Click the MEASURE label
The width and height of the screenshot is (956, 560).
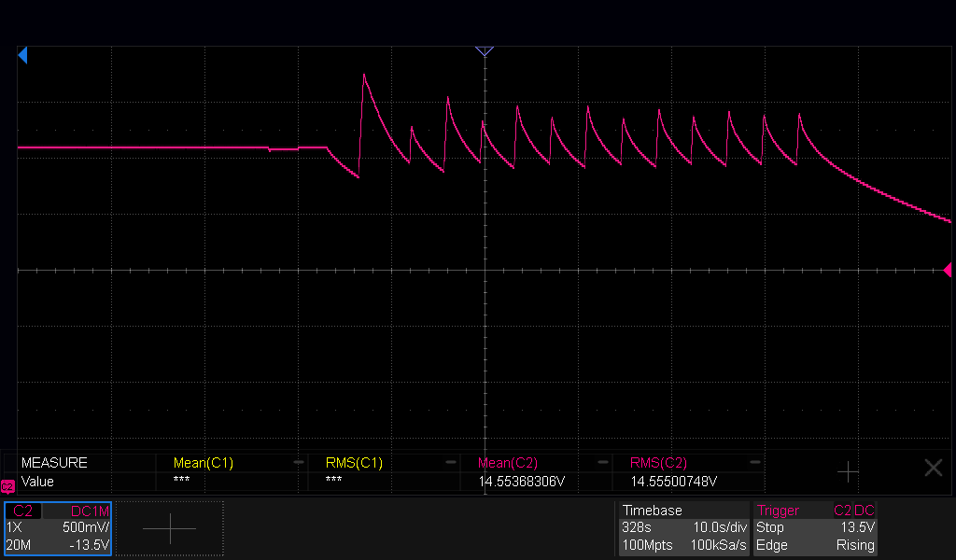tap(54, 463)
